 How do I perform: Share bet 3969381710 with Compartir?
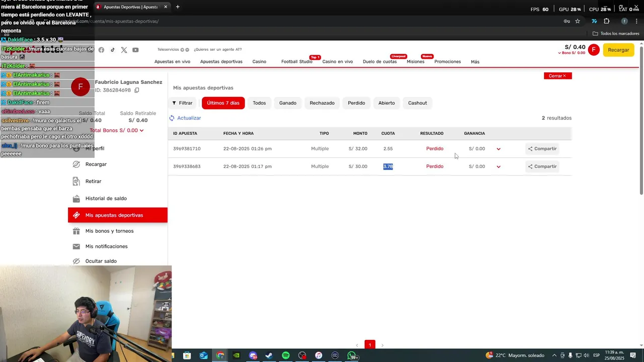pos(542,149)
